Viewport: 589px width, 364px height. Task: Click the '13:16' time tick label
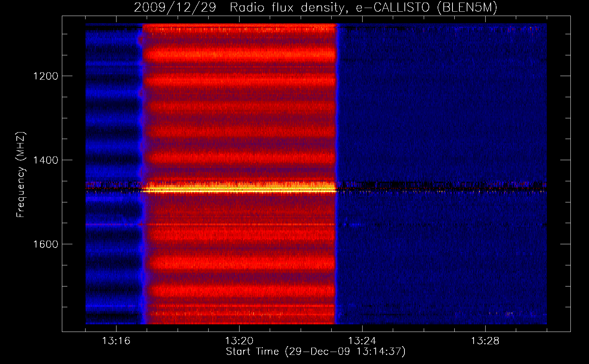pos(116,341)
